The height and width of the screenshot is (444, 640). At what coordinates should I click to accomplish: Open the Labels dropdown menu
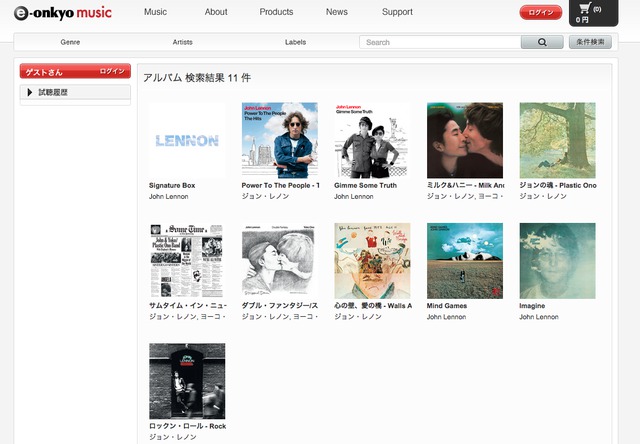coord(295,42)
